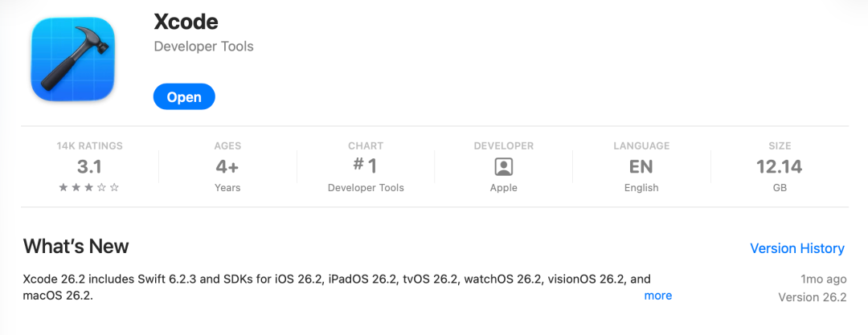Click the 3.1 rating score
The height and width of the screenshot is (335, 868).
coord(89,167)
